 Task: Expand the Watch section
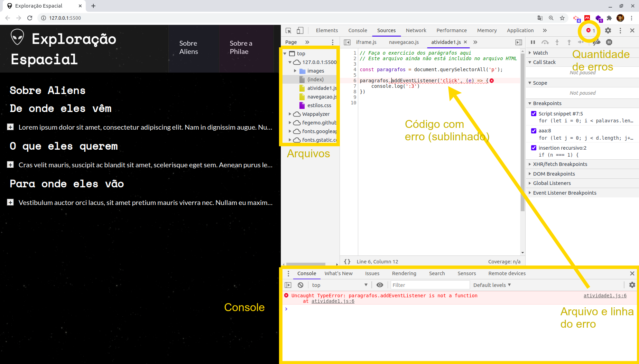coord(530,53)
